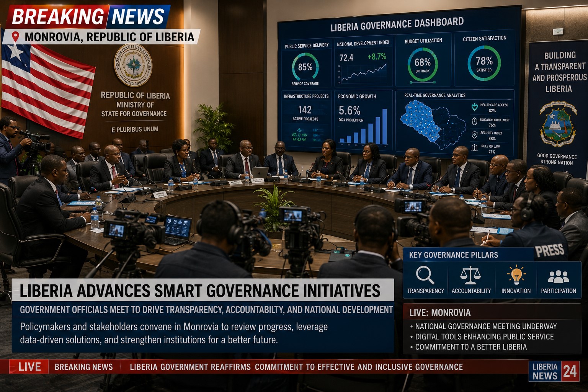The image size is (588, 392).
Task: Select the Accountability scales icon
Action: pyautogui.click(x=470, y=275)
